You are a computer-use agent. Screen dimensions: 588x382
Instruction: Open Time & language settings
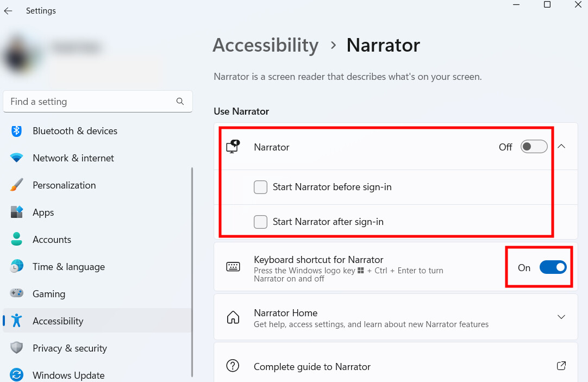[x=97, y=267]
